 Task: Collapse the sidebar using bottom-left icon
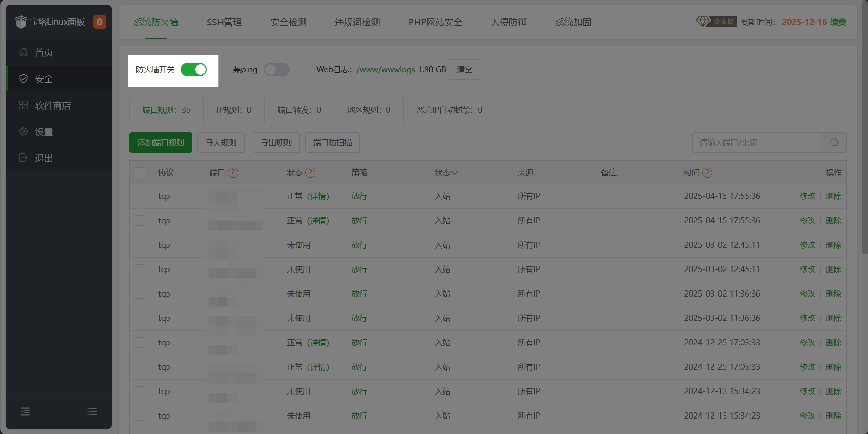pos(25,411)
